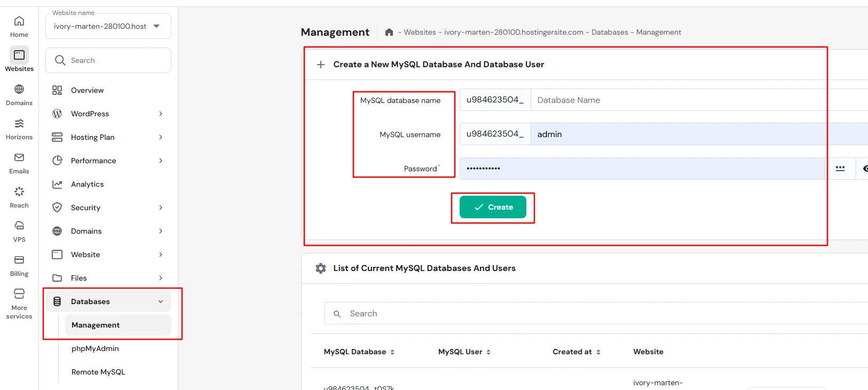Image resolution: width=868 pixels, height=390 pixels.
Task: Show the password with eye icon
Action: [865, 169]
